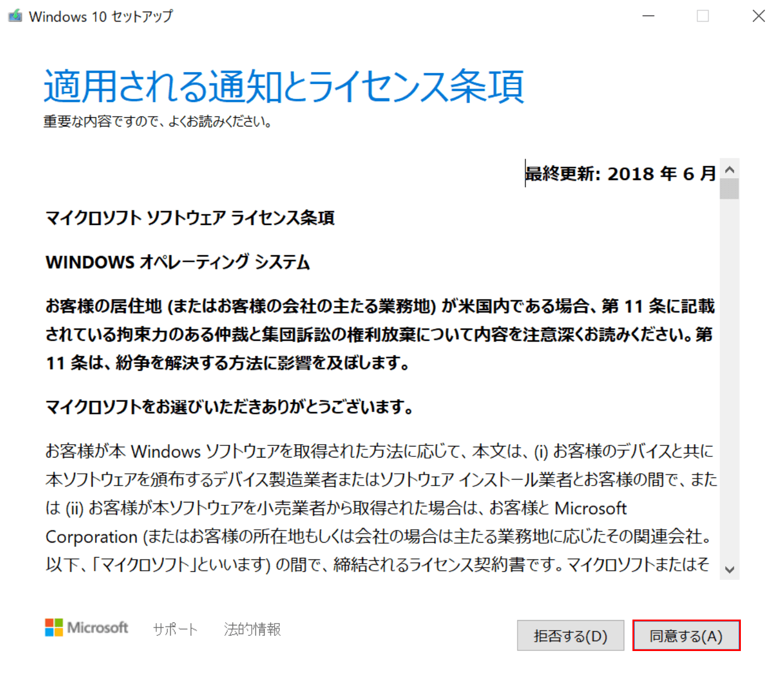Accept the license with 同意する(A)
The height and width of the screenshot is (679, 784).
[686, 636]
